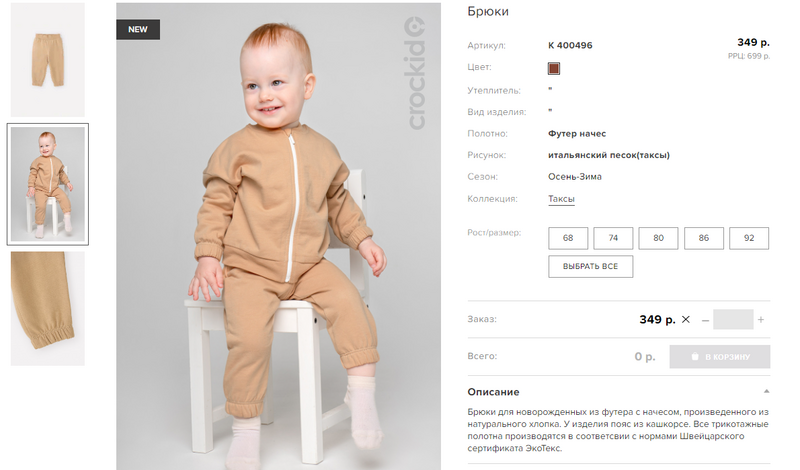Click the cart icon in В корзину button
The width and height of the screenshot is (800, 470).
click(694, 356)
